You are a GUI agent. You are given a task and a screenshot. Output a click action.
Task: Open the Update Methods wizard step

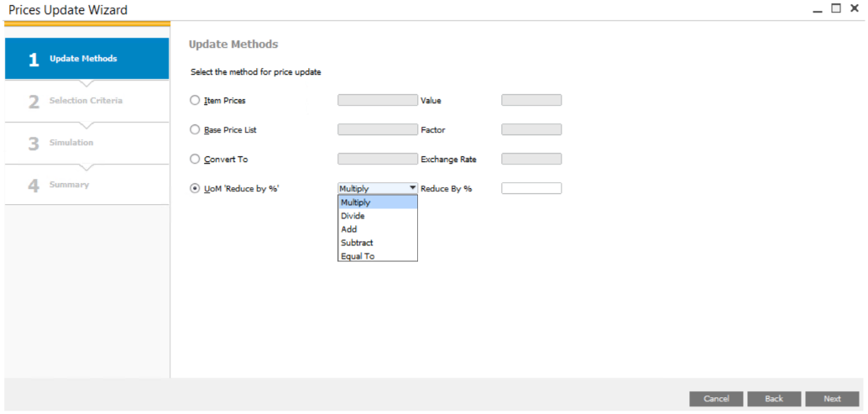[x=86, y=59]
